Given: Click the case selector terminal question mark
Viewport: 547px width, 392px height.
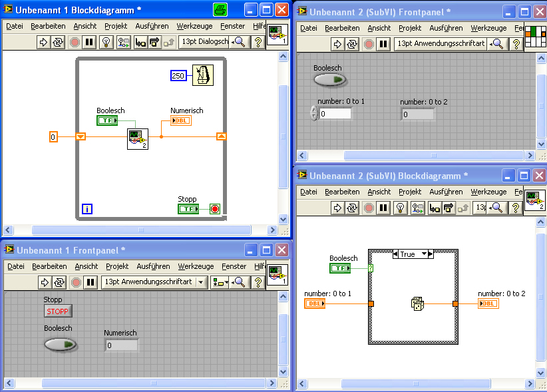Looking at the screenshot, I should [371, 268].
